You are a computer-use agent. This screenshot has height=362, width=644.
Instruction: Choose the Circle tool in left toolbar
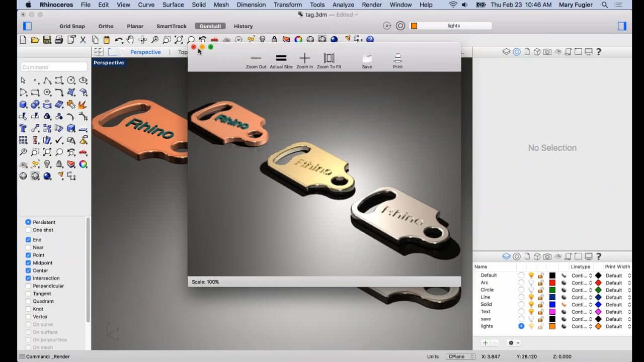tap(71, 80)
